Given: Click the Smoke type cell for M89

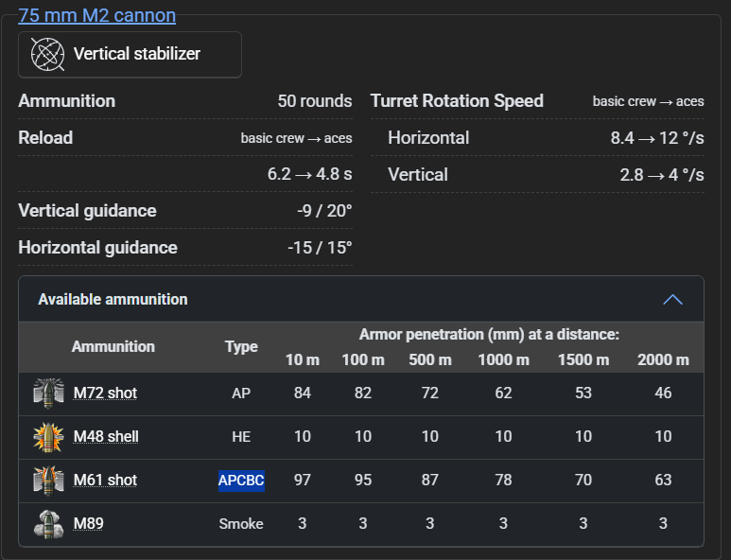Looking at the screenshot, I should coord(241,524).
